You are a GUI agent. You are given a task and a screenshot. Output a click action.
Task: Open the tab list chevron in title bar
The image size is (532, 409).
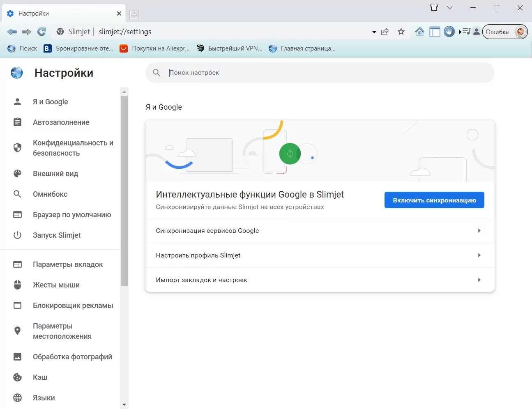pyautogui.click(x=449, y=7)
